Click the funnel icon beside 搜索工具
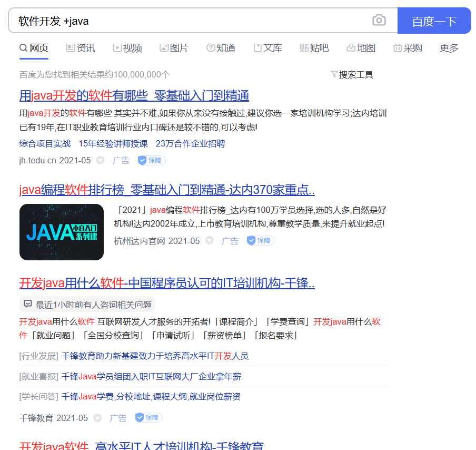This screenshot has width=476, height=450. coord(334,74)
